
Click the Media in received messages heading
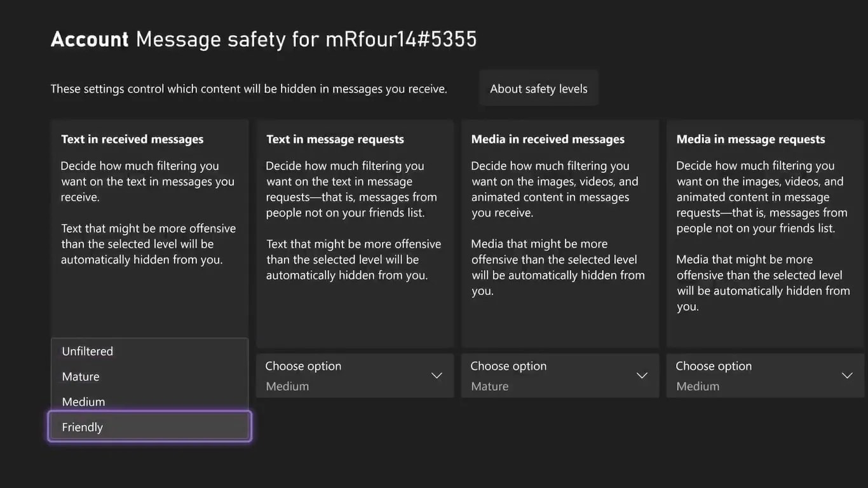click(548, 139)
